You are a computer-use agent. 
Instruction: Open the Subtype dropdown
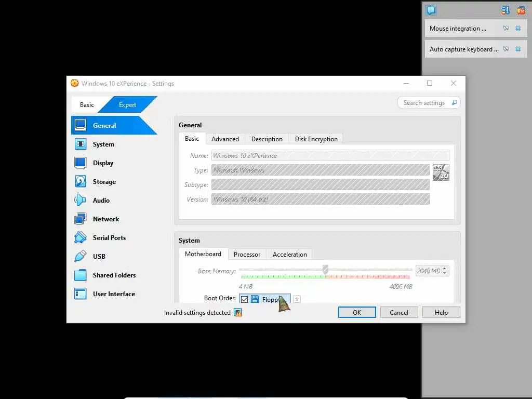(320, 184)
